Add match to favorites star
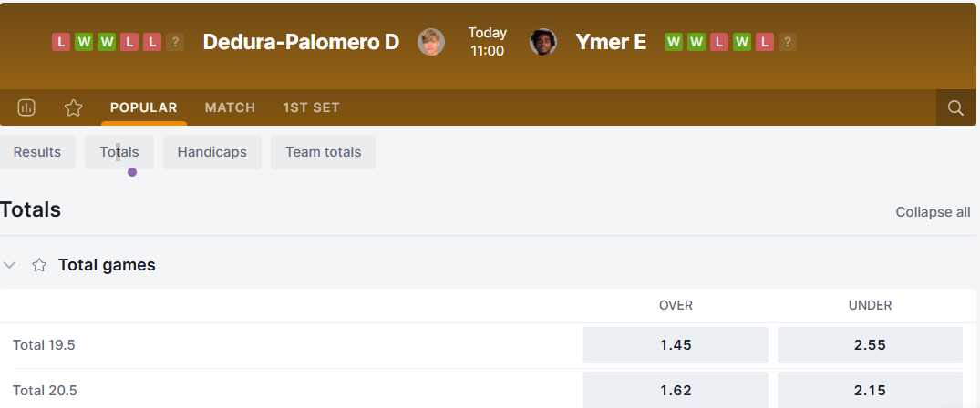Image resolution: width=980 pixels, height=408 pixels. tap(74, 107)
